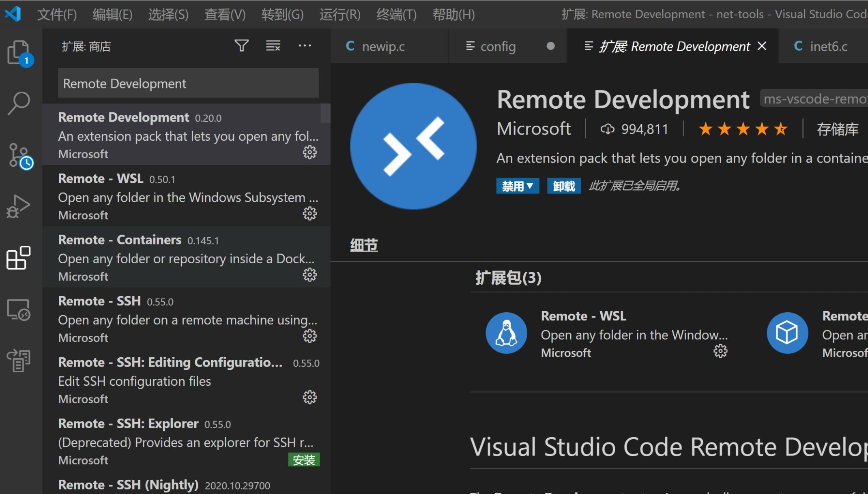Open the 编辑(E) menu
The image size is (868, 494).
[x=112, y=15]
